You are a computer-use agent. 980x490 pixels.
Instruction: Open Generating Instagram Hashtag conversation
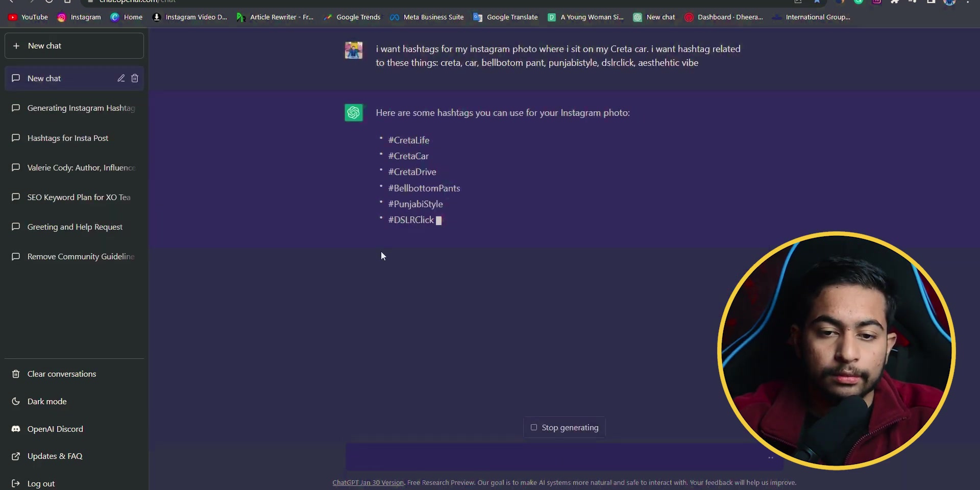tap(74, 108)
